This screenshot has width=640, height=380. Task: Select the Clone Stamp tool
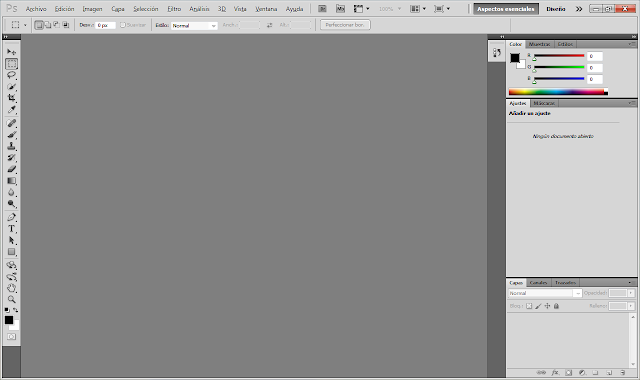pos(11,146)
